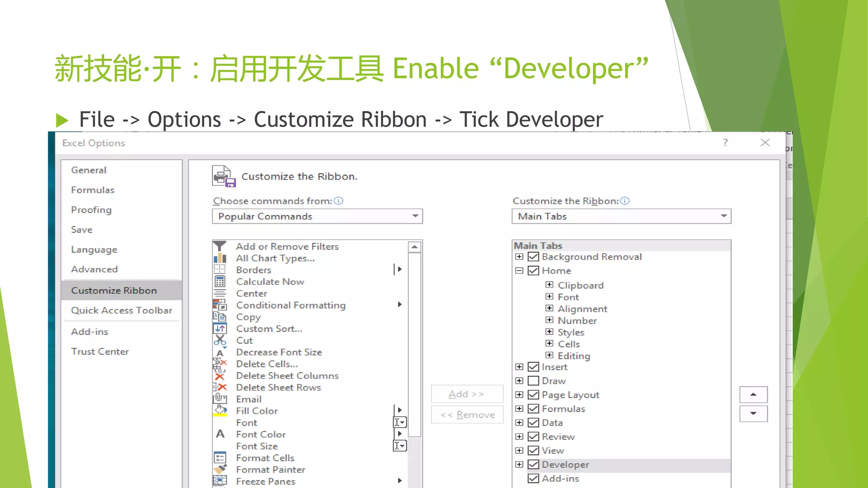This screenshot has height=488, width=868.
Task: Toggle the View tab checkbox
Action: [533, 450]
